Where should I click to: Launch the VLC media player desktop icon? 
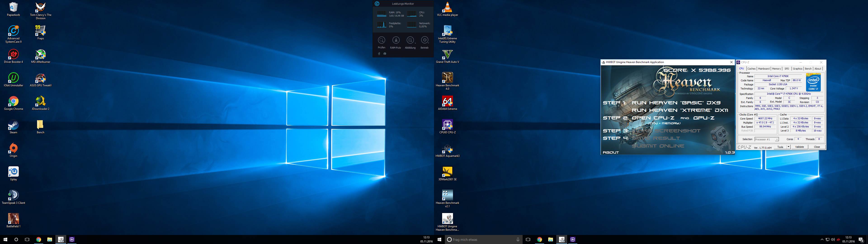tap(448, 9)
